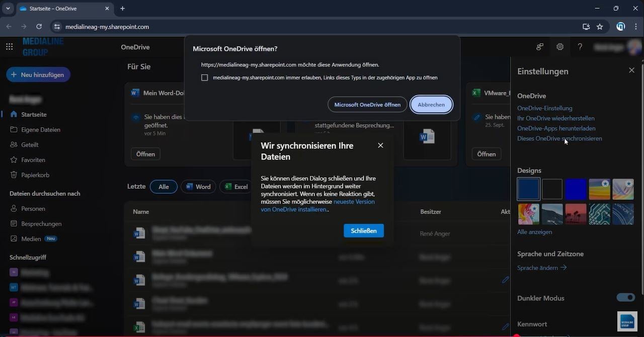The image size is (644, 337).
Task: Click 'Alle anzeigen' under Designs
Action: (534, 232)
